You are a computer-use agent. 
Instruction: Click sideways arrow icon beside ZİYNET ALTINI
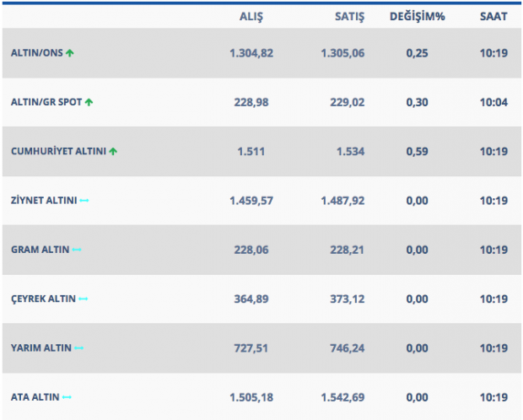click(84, 201)
